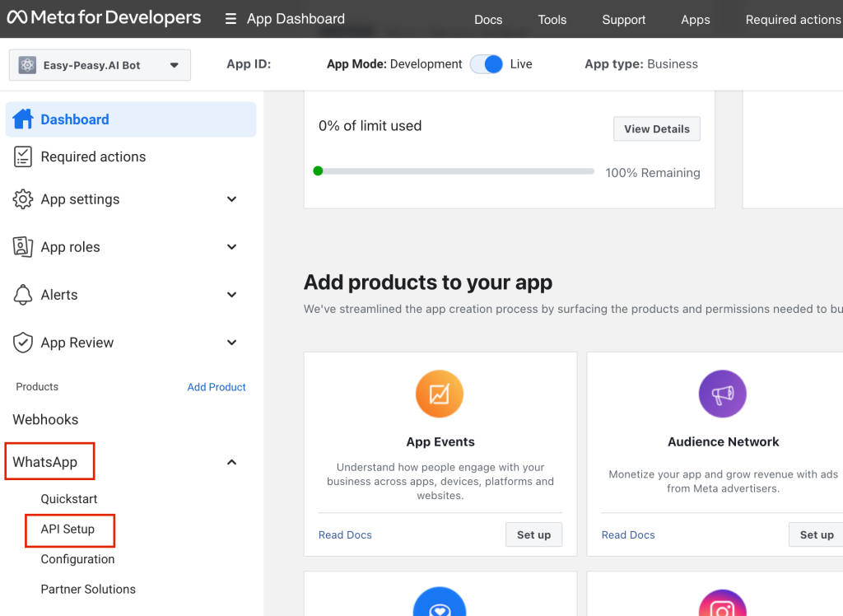Expand the App Review chevron
This screenshot has height=616, width=843.
click(232, 343)
